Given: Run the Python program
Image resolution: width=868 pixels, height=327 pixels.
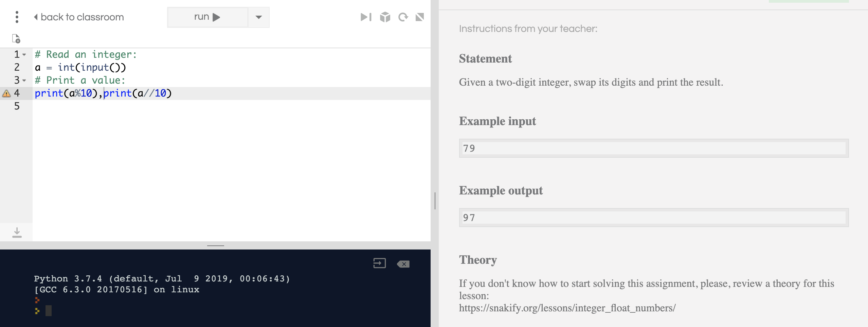Looking at the screenshot, I should tap(207, 16).
